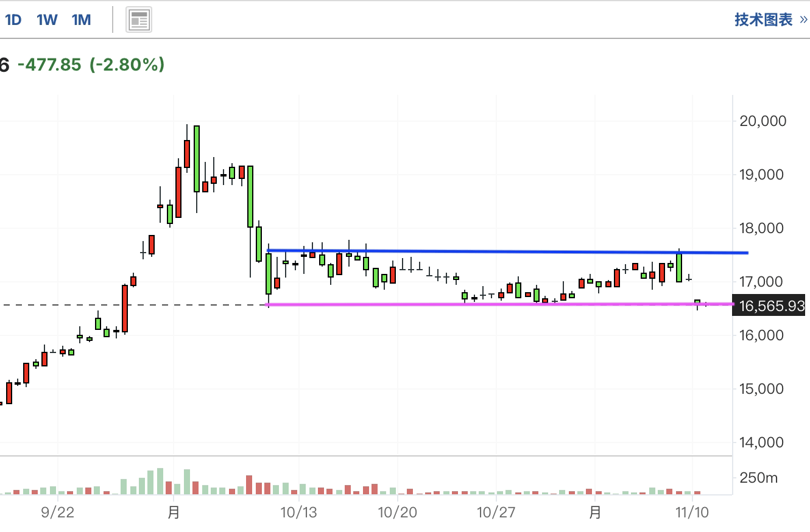Click the 17,000 price axis label
This screenshot has width=810, height=532.
[762, 282]
